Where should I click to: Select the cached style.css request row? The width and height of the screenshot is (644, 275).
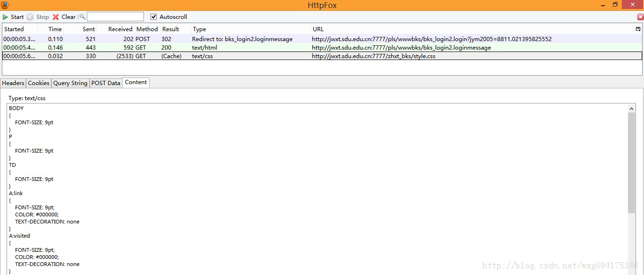pyautogui.click(x=322, y=56)
